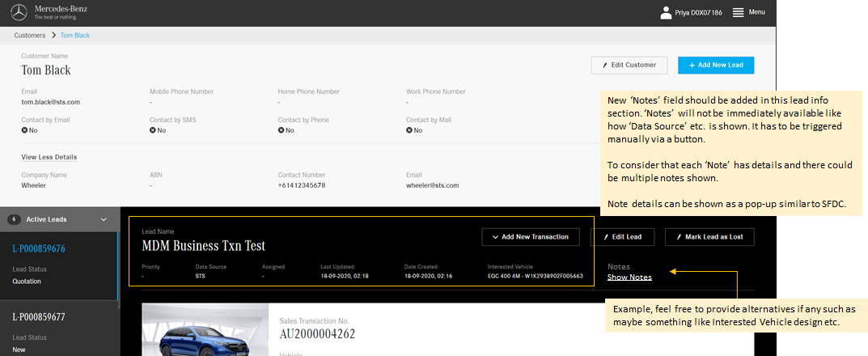Viewport: 868px width, 356px height.
Task: Click lead name MDM Business Txn Test
Action: point(203,246)
